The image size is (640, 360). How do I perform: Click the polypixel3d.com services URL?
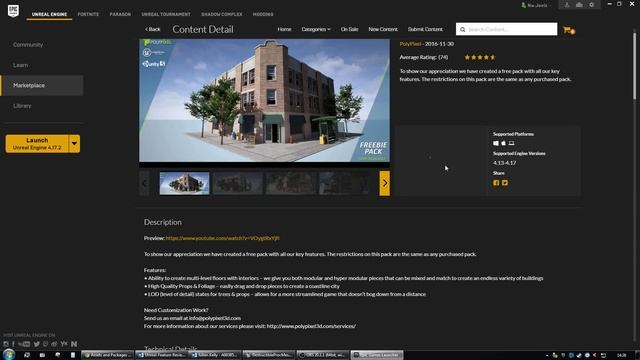click(x=311, y=326)
